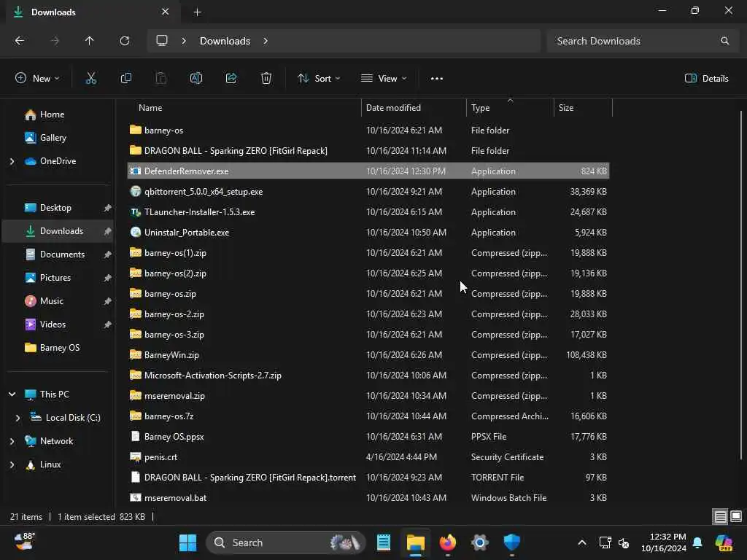Click the clock showing 12:32 PM

click(664, 542)
